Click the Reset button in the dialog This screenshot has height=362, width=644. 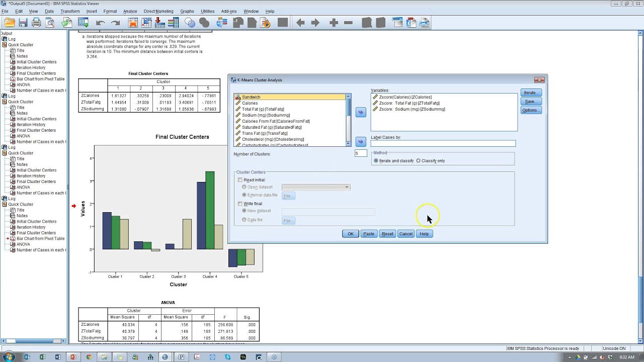tap(387, 234)
